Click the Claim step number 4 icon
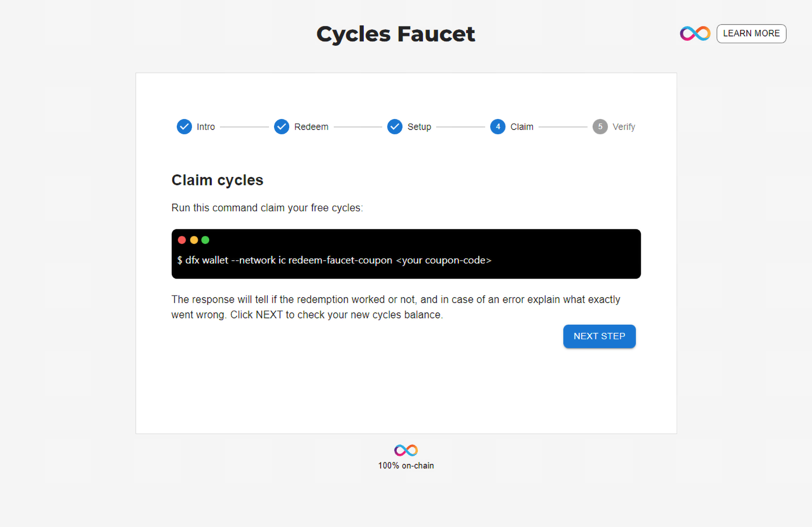Viewport: 812px width, 527px height. [x=498, y=126]
